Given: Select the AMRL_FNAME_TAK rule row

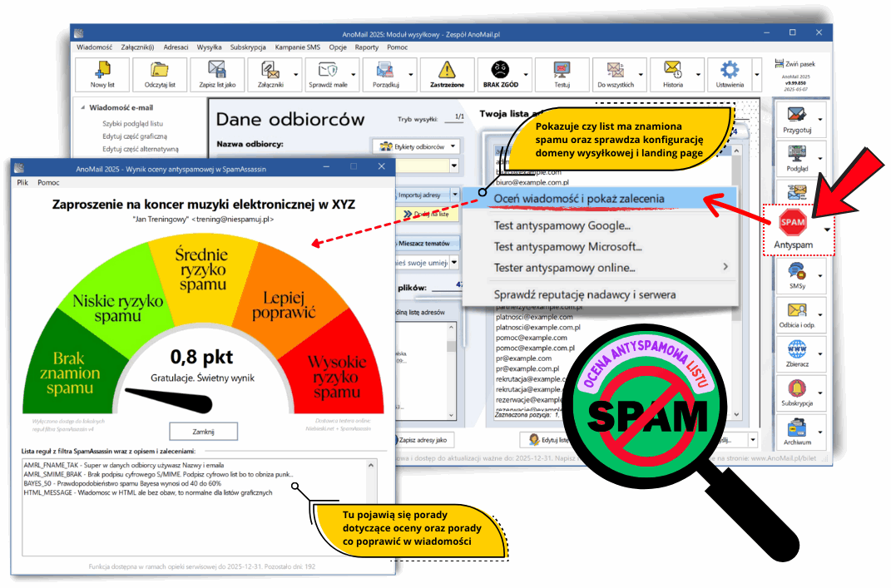Looking at the screenshot, I should click(x=124, y=465).
